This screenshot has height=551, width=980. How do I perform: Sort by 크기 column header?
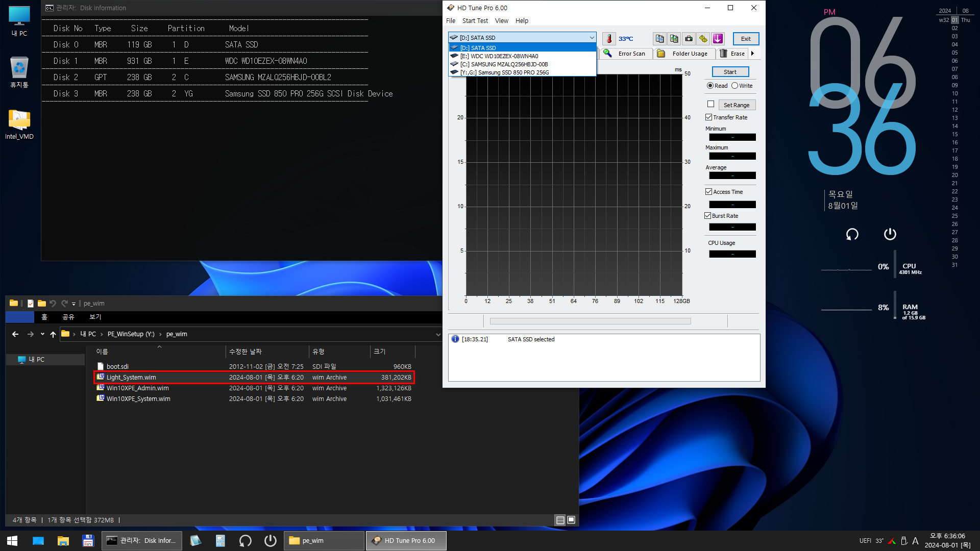[x=392, y=352]
